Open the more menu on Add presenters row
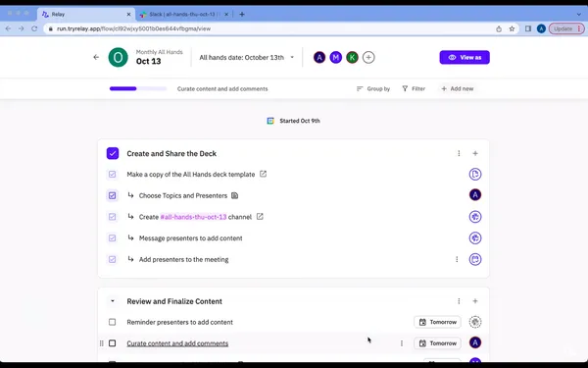588x368 pixels. pos(457,259)
